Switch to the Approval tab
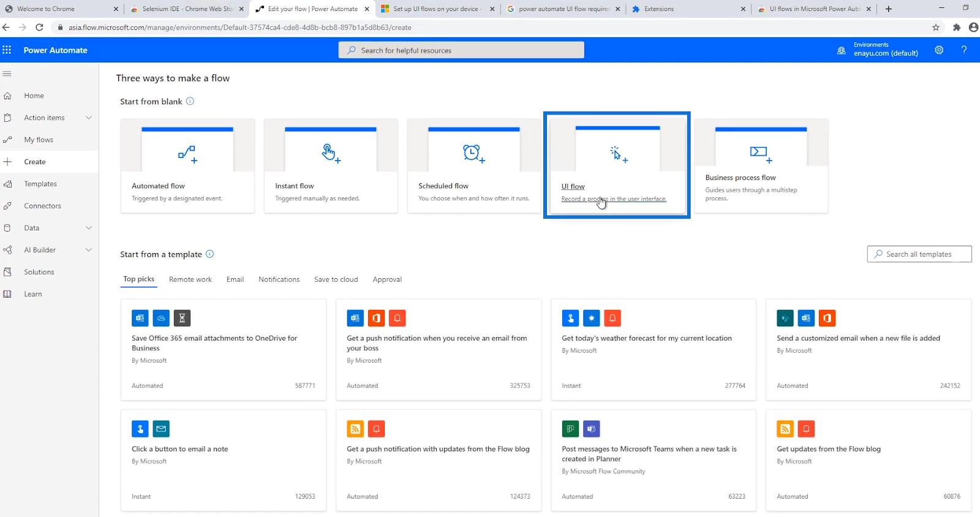 tap(387, 279)
